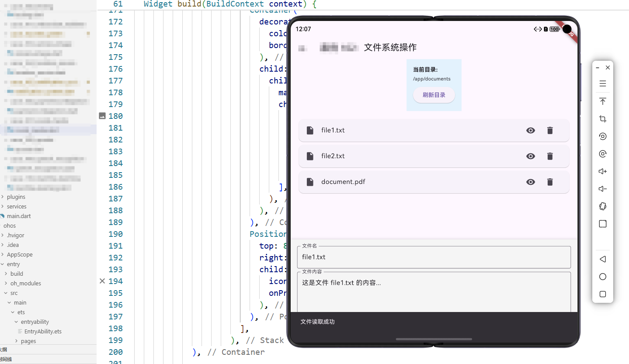This screenshot has width=629, height=364.
Task: Click the square window icon below the fold icon
Action: (x=602, y=224)
